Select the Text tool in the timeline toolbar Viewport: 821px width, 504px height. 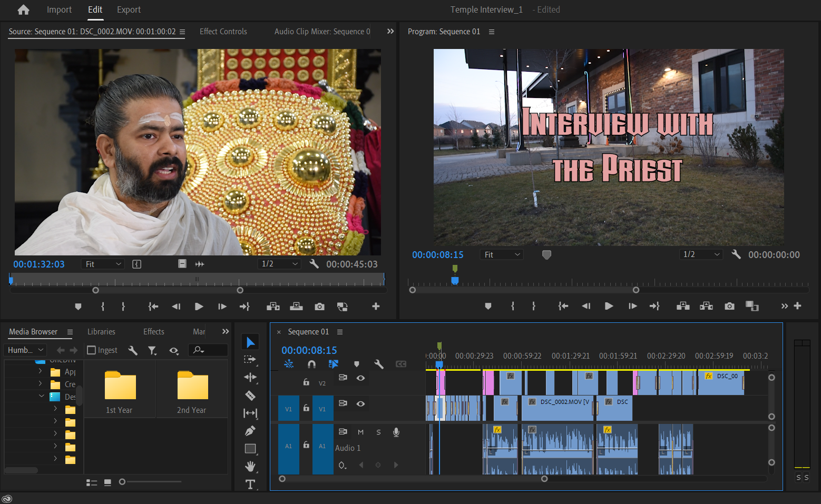(250, 484)
